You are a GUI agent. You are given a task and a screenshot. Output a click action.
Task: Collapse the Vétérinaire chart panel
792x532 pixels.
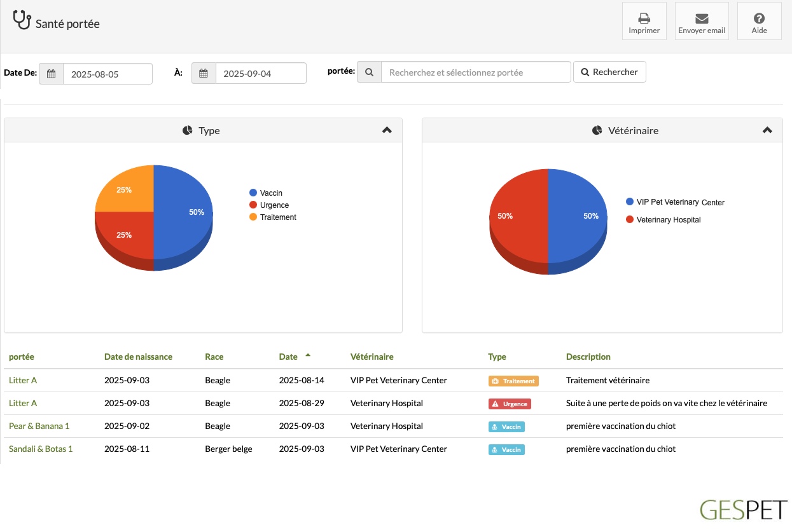(767, 130)
